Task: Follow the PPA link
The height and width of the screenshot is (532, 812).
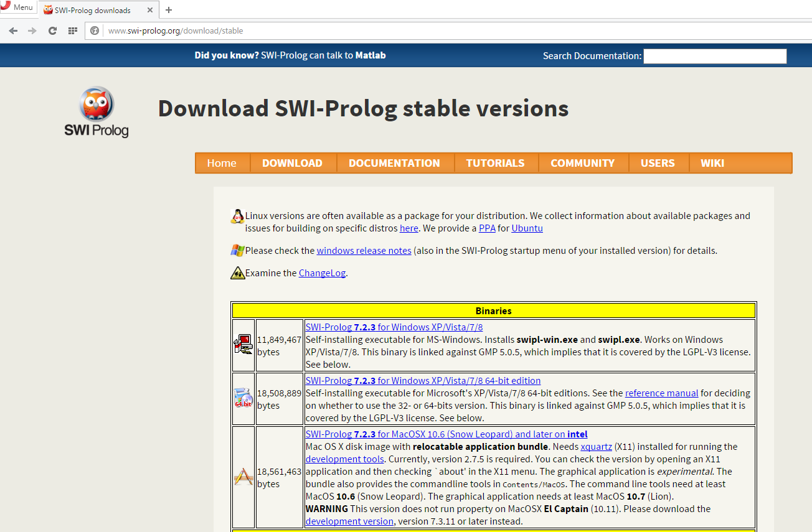Action: pos(487,228)
